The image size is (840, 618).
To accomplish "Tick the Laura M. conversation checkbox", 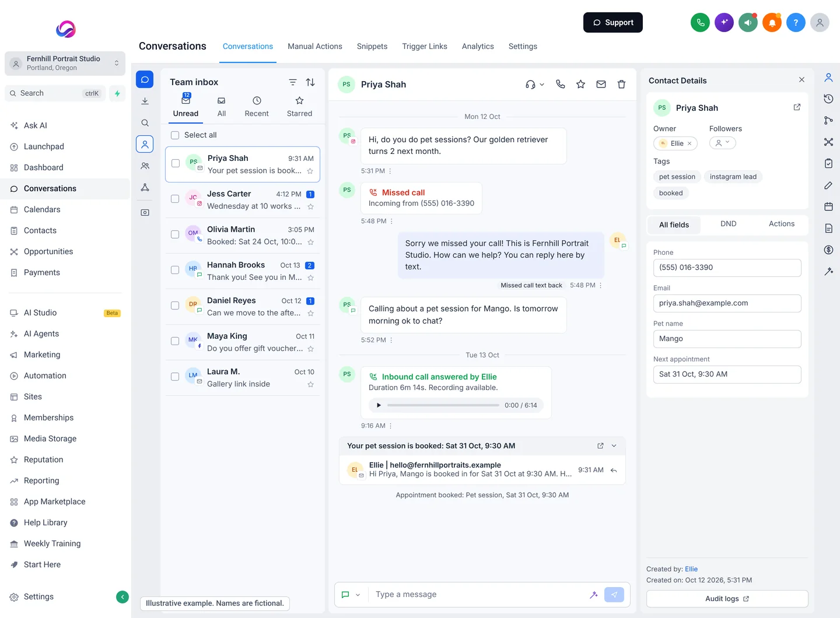I will click(x=174, y=377).
